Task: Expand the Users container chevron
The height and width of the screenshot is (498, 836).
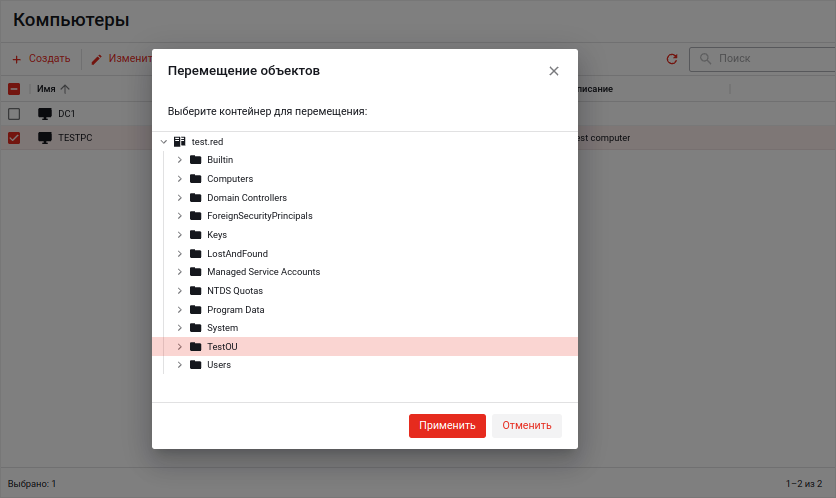Action: coord(179,365)
